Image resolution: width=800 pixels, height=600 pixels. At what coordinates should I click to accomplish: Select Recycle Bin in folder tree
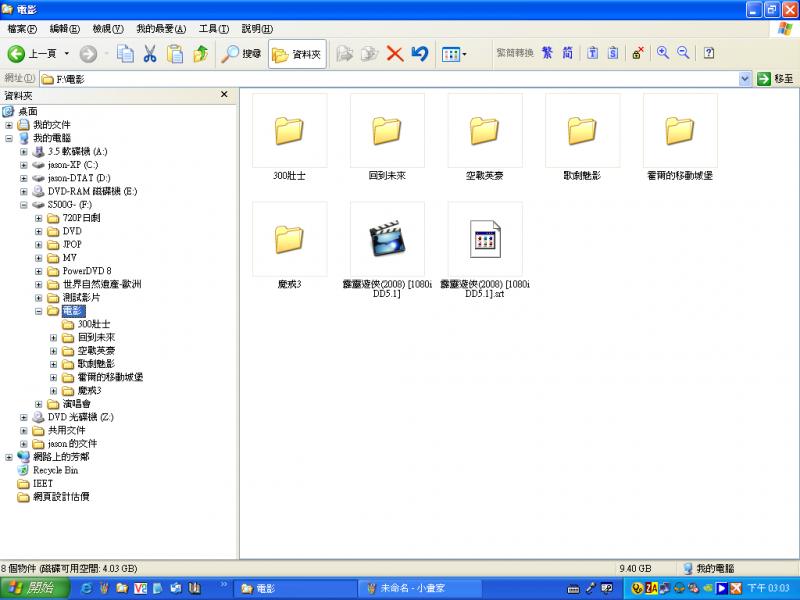pyautogui.click(x=55, y=470)
